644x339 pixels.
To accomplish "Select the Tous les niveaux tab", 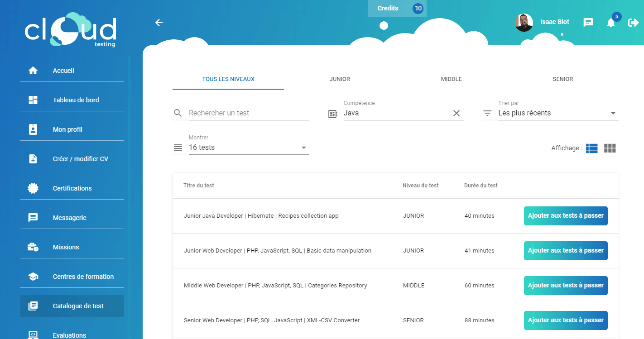I will coord(228,79).
